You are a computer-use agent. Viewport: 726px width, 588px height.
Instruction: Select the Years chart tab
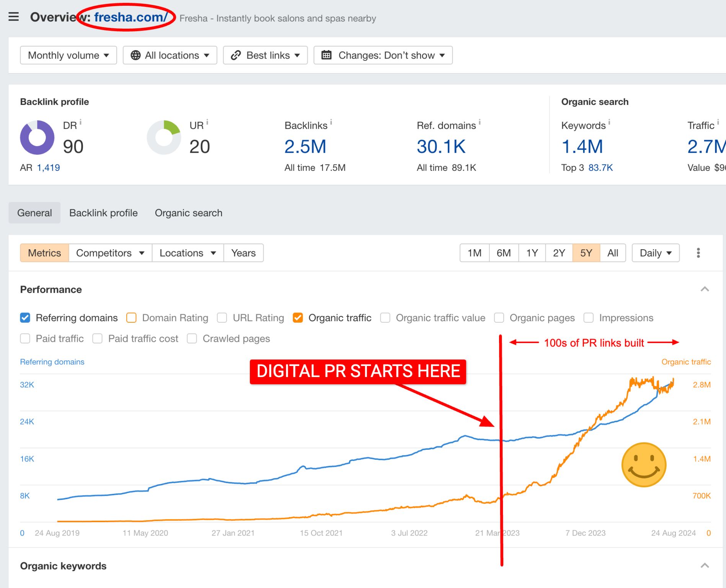point(243,253)
